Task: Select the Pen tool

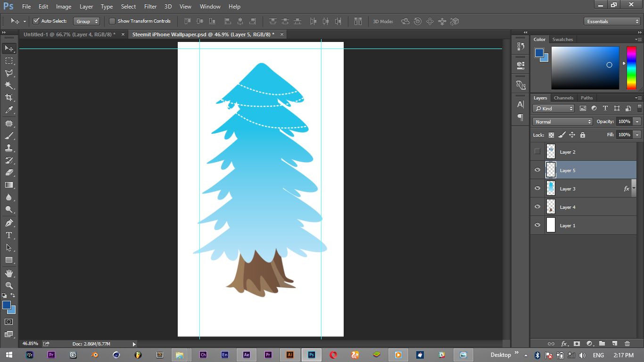Action: [x=9, y=223]
